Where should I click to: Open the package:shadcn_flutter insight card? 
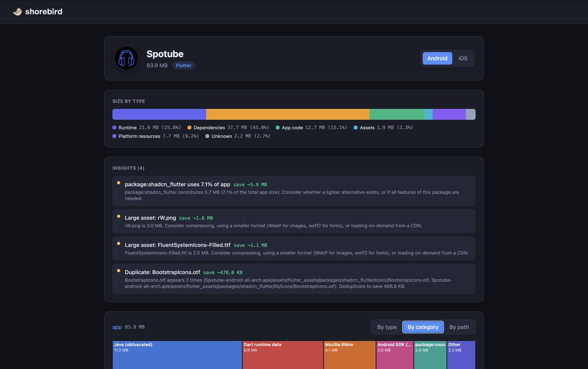pyautogui.click(x=294, y=191)
